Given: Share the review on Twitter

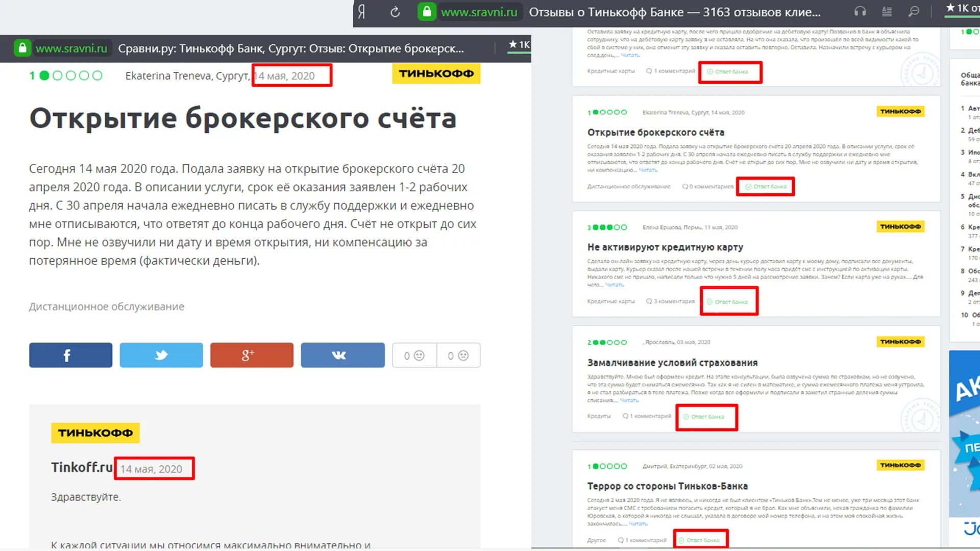Looking at the screenshot, I should [161, 355].
